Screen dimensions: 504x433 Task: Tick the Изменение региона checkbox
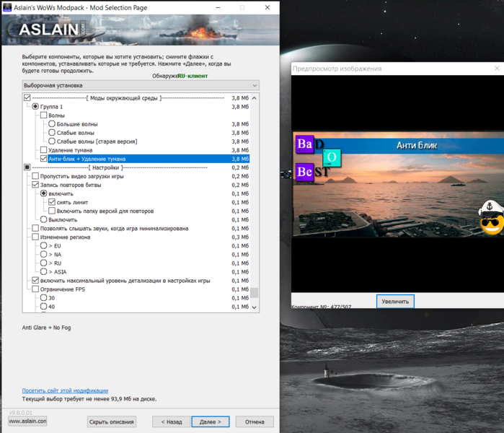click(35, 237)
